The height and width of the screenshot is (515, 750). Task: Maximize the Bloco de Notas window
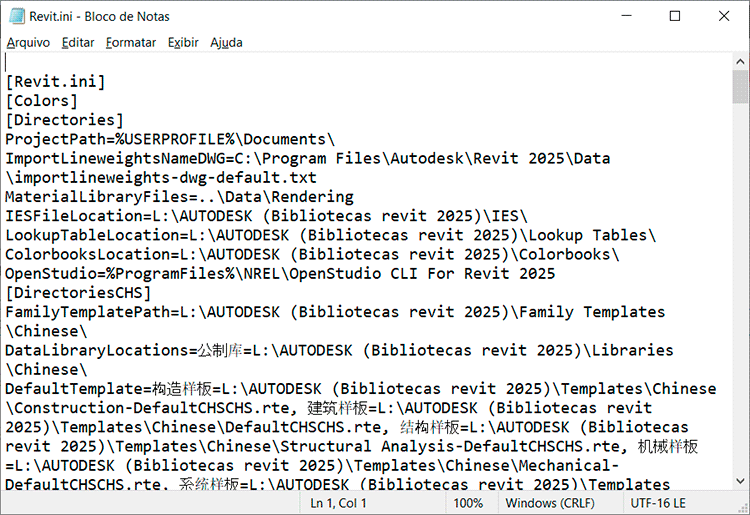(675, 16)
